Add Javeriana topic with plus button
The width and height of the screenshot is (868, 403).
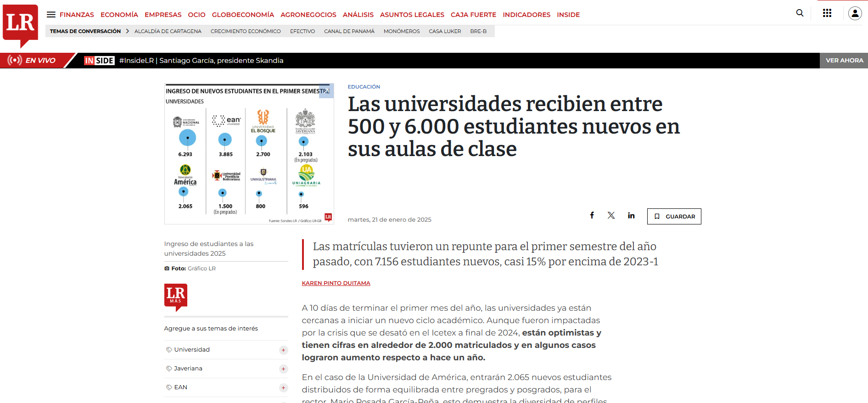pos(284,369)
